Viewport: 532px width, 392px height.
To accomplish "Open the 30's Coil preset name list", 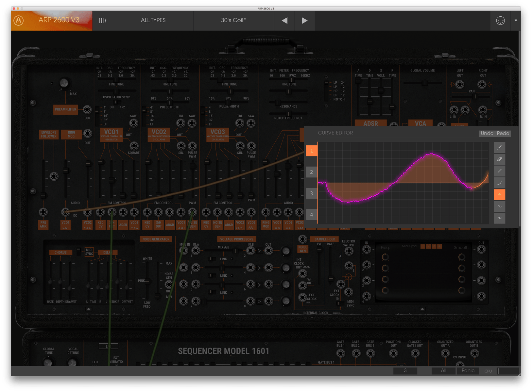I will (233, 21).
